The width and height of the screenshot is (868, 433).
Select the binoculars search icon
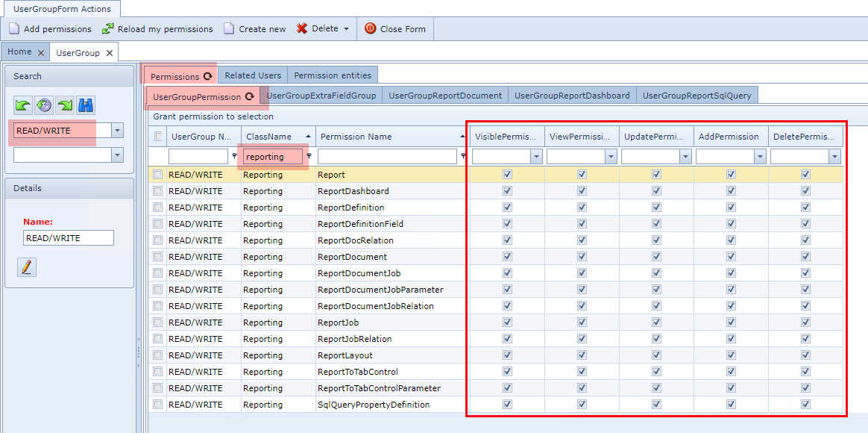click(85, 105)
